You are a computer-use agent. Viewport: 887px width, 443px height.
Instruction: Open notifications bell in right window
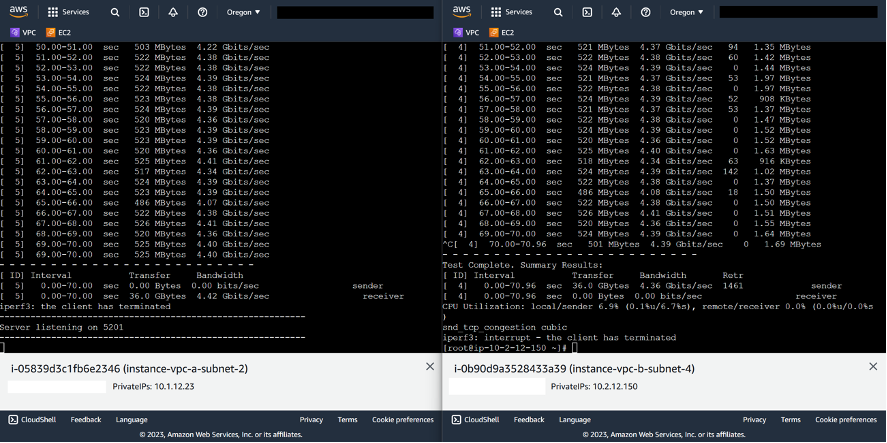pos(616,12)
